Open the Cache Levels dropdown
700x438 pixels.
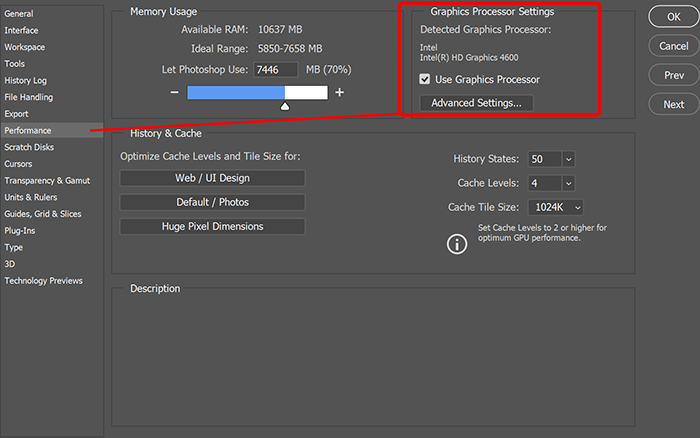pos(569,183)
